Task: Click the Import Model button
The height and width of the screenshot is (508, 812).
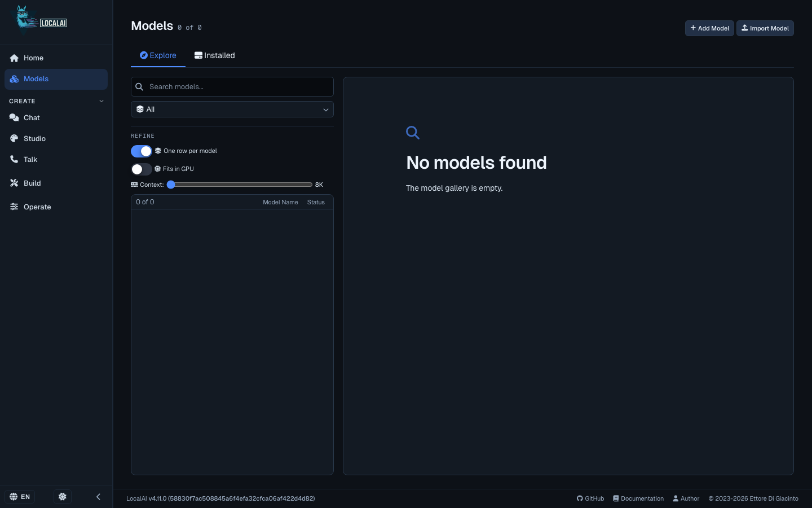Action: (x=765, y=28)
